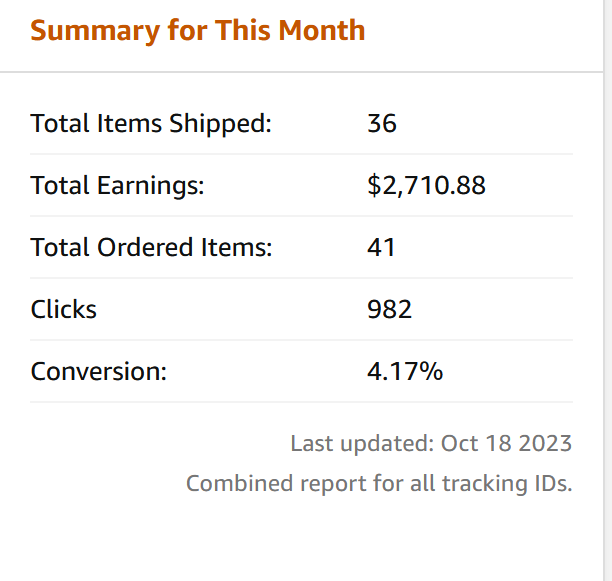Select the Total Items Shipped label
The width and height of the screenshot is (612, 581).
(x=151, y=124)
